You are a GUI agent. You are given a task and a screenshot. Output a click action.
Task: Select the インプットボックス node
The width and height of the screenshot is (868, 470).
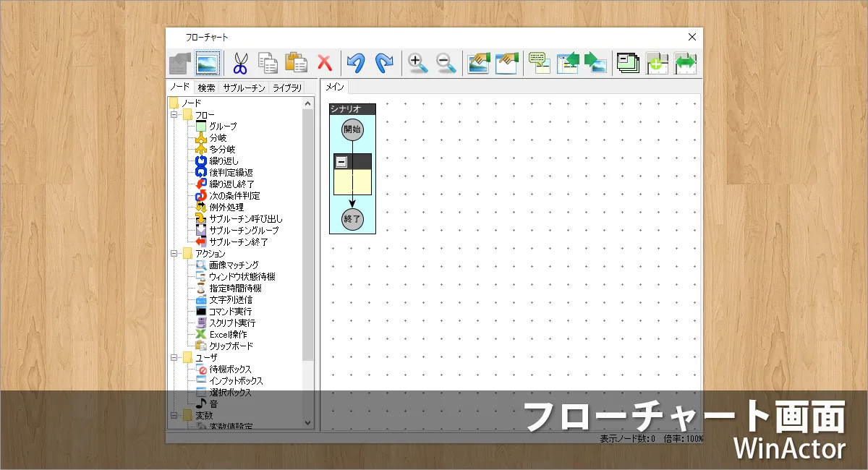pyautogui.click(x=236, y=380)
